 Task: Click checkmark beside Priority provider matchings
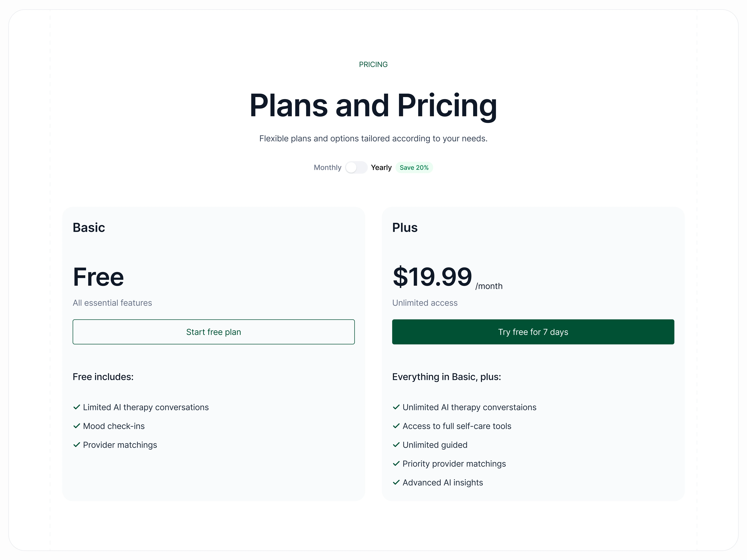click(x=396, y=464)
